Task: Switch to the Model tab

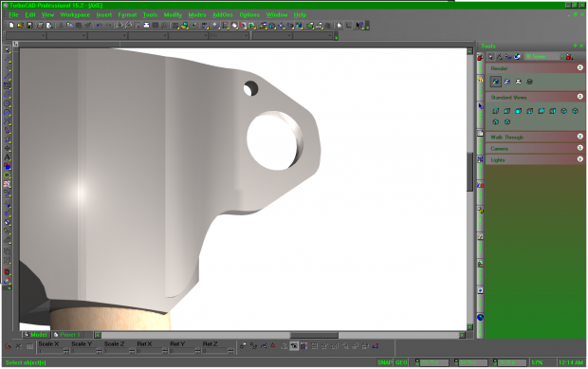Action: pyautogui.click(x=36, y=335)
